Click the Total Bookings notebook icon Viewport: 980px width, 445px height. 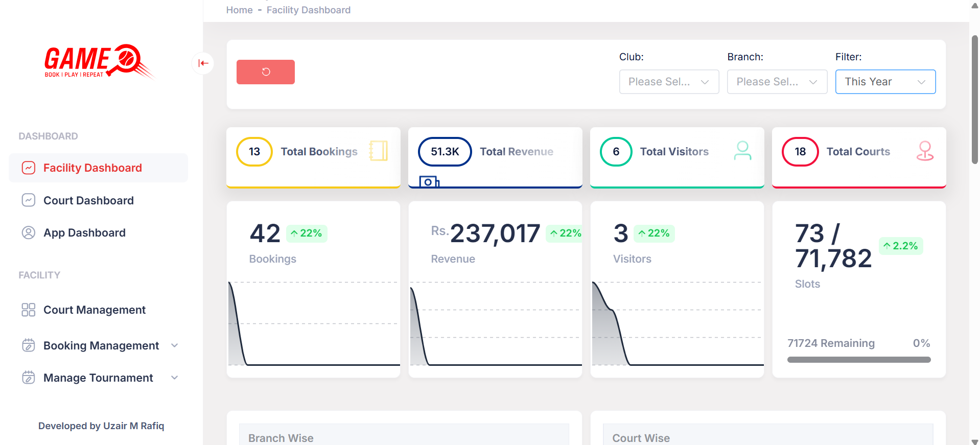tap(379, 151)
